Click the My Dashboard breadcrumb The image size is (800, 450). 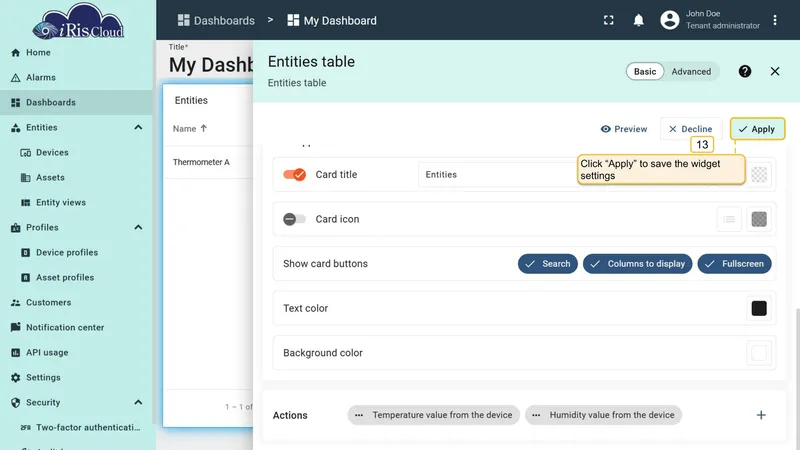tap(332, 20)
